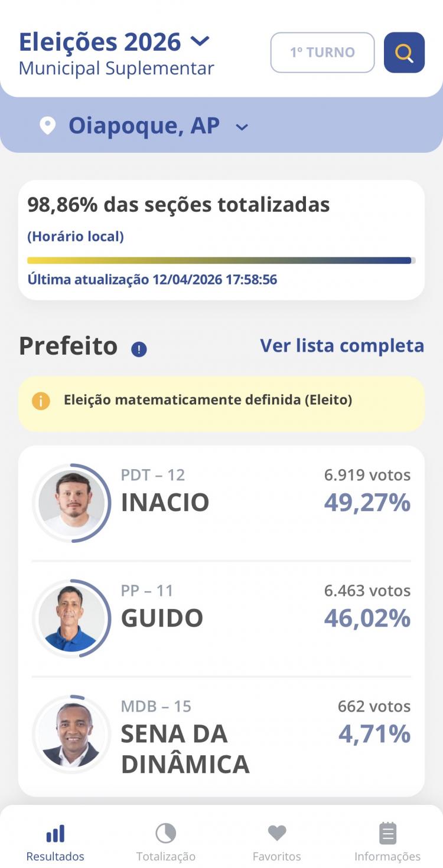443x868 pixels.
Task: Toggle the 1º TURNO round selector
Action: 323,53
